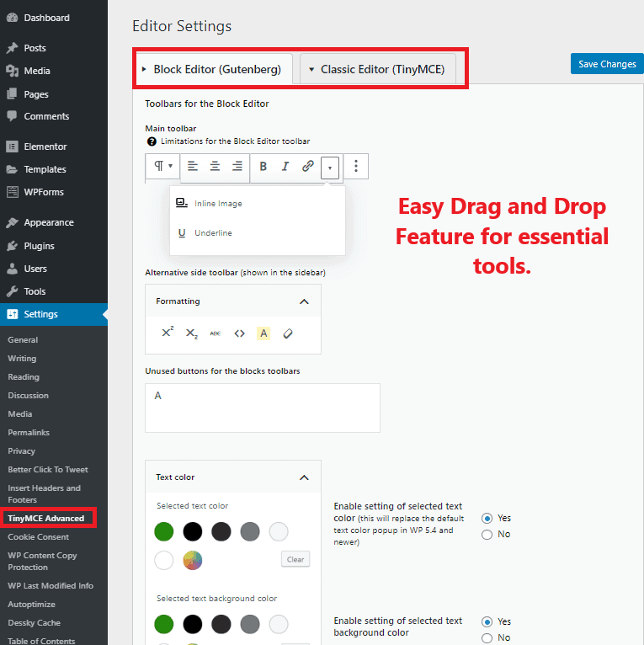Open TinyMCE Advanced settings link
This screenshot has width=644, height=645.
click(x=46, y=519)
